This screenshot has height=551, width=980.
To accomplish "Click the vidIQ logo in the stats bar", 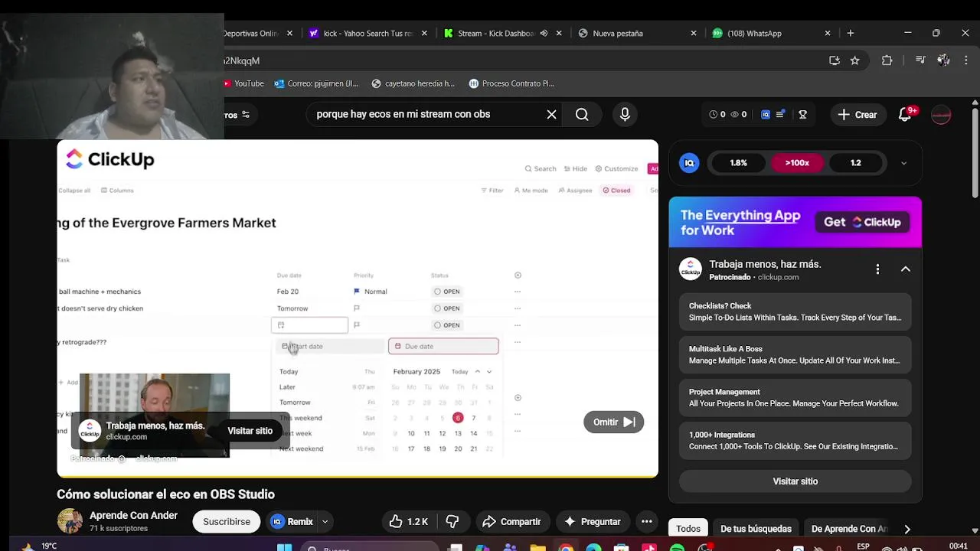I will [x=689, y=162].
